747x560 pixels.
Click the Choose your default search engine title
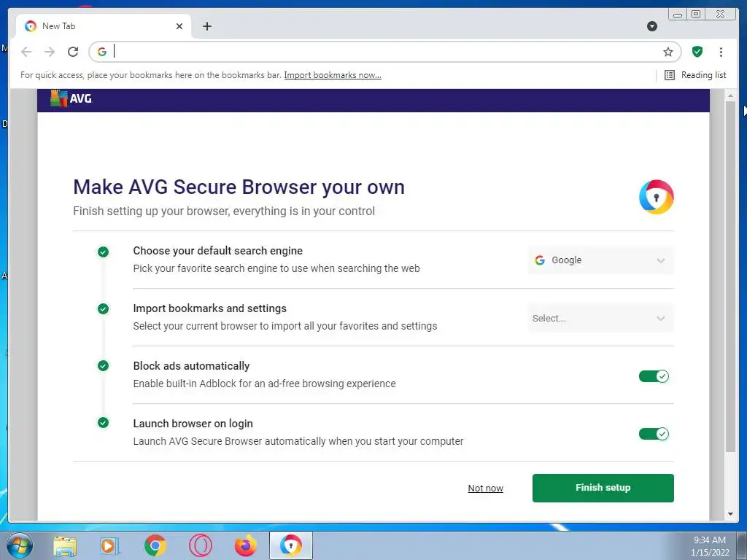[217, 251]
